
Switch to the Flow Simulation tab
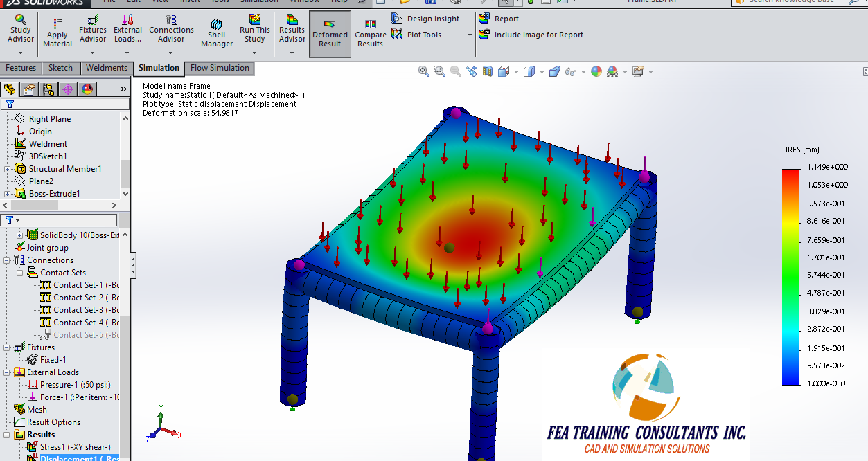(219, 69)
